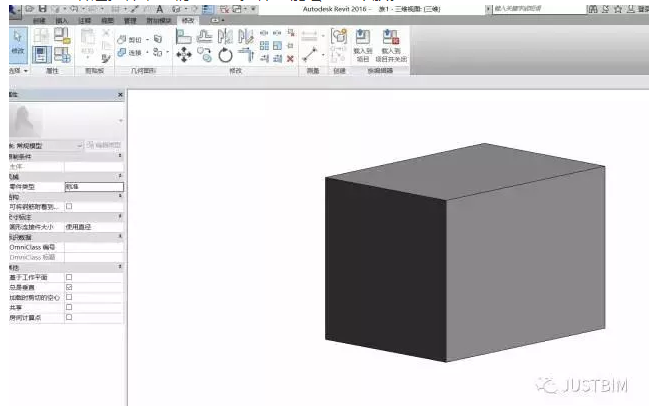Open the 注释 ribbon tab

[85, 20]
